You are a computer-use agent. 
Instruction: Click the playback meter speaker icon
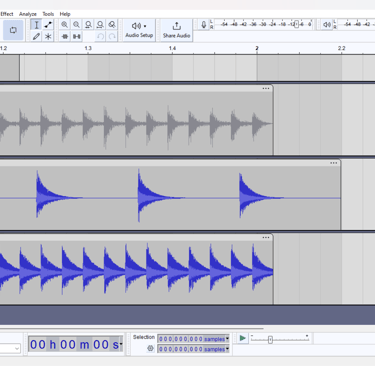pos(327,24)
